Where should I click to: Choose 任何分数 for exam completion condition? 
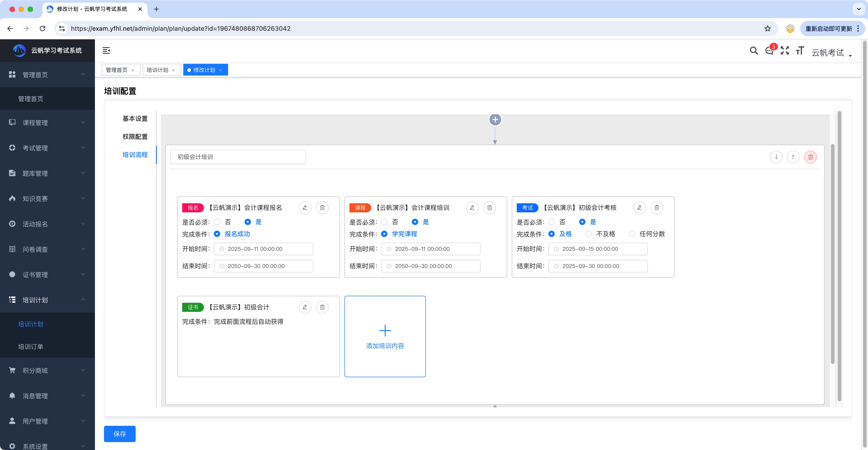[632, 234]
